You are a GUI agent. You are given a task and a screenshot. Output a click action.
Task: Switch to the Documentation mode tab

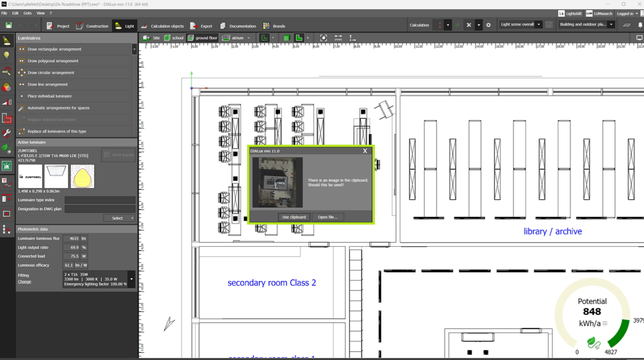point(238,26)
